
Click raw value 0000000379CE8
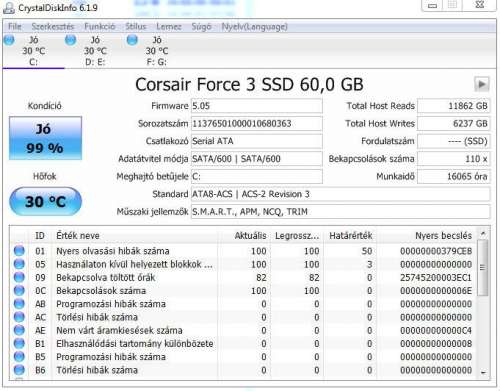(x=436, y=251)
